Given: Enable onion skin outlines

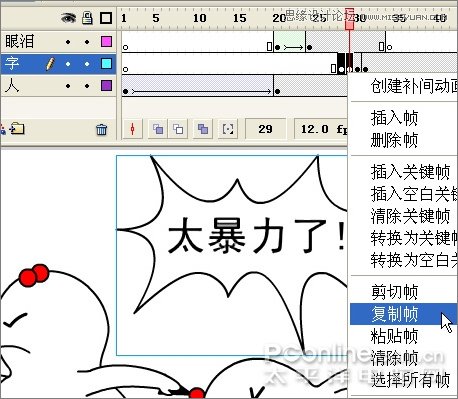Looking at the screenshot, I should [x=178, y=129].
